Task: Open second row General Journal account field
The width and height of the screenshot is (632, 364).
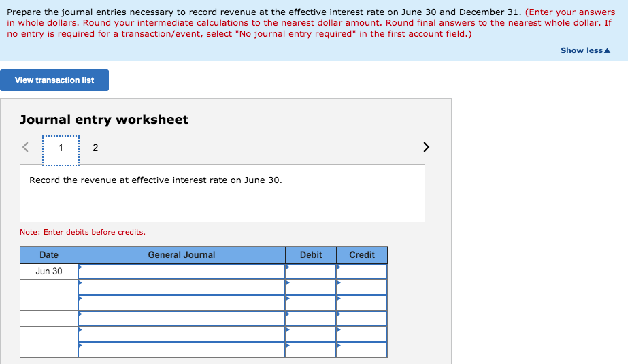Action: (182, 287)
